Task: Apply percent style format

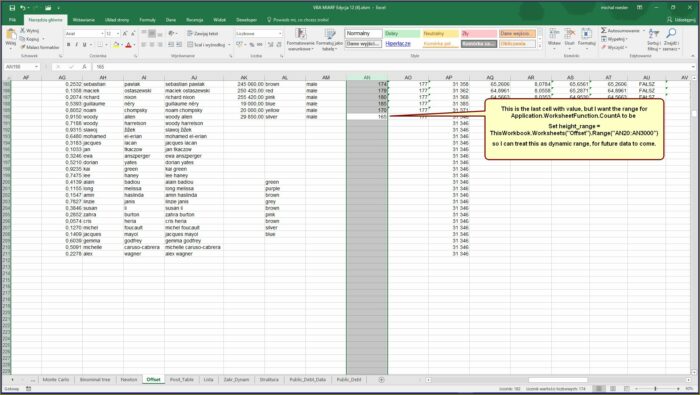Action: click(251, 45)
